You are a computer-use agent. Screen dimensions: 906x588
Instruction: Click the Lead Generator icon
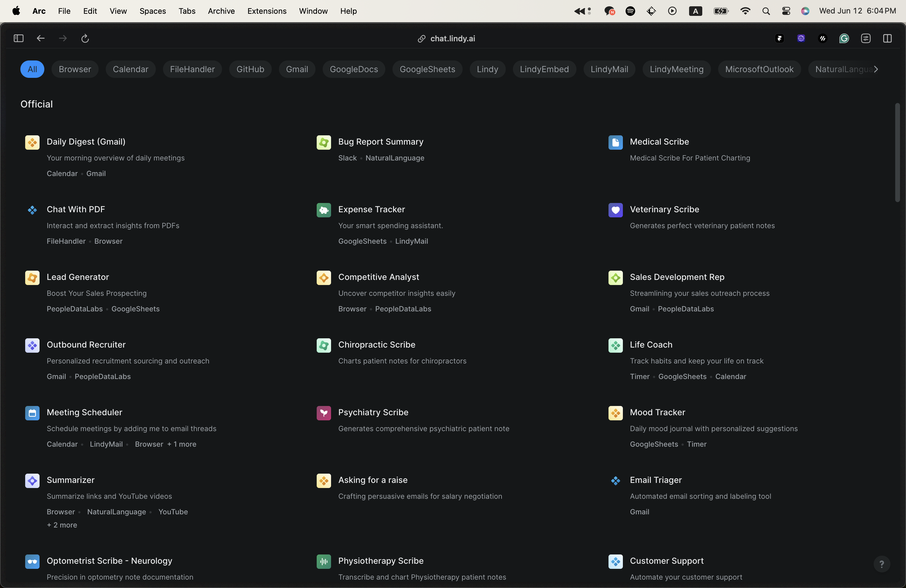(32, 278)
